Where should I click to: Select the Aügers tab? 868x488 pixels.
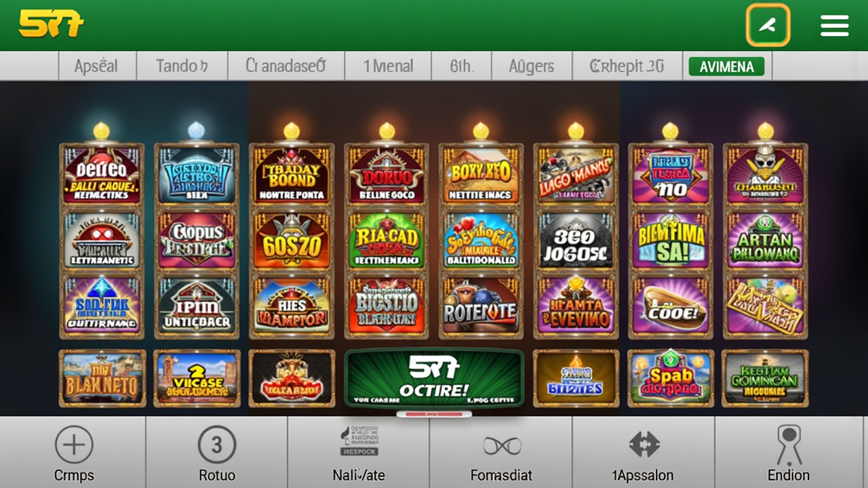532,66
